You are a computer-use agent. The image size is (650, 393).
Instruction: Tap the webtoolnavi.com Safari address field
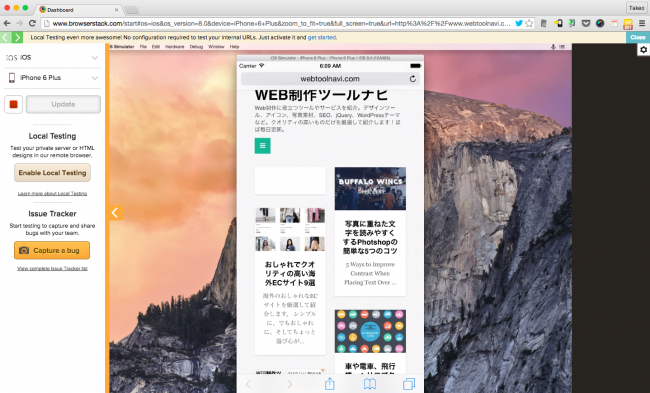tap(330, 79)
